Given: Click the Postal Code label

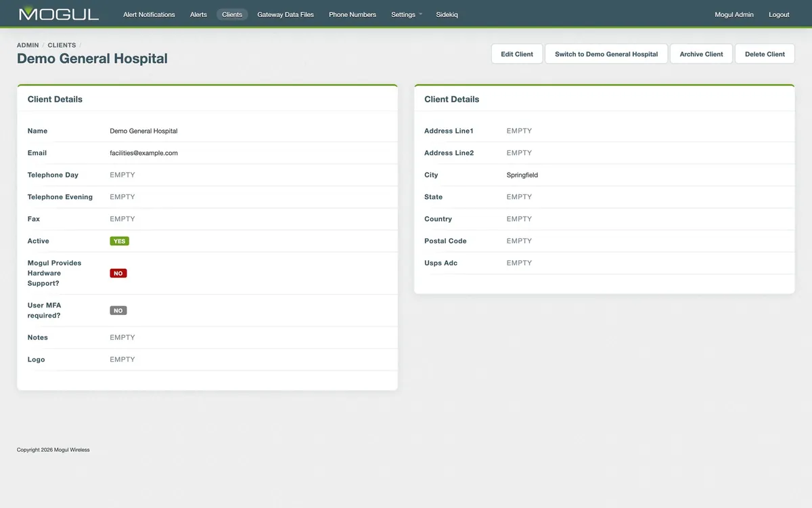Looking at the screenshot, I should (445, 241).
